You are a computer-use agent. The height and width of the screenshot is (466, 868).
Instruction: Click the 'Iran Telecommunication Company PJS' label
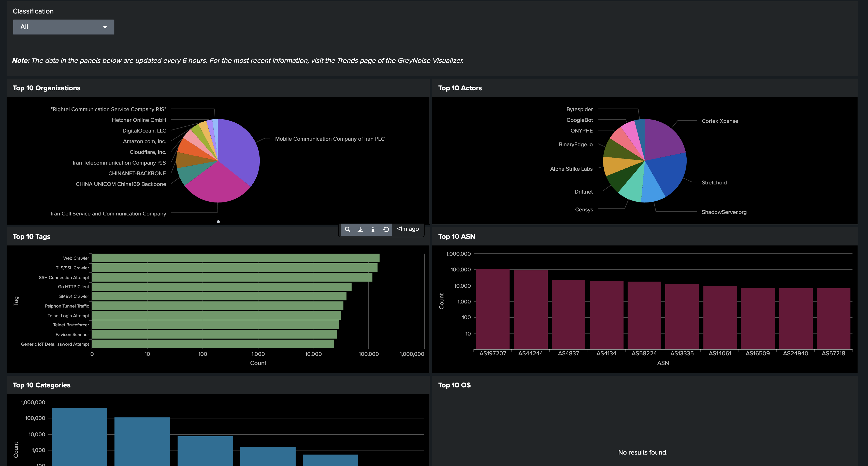(119, 163)
